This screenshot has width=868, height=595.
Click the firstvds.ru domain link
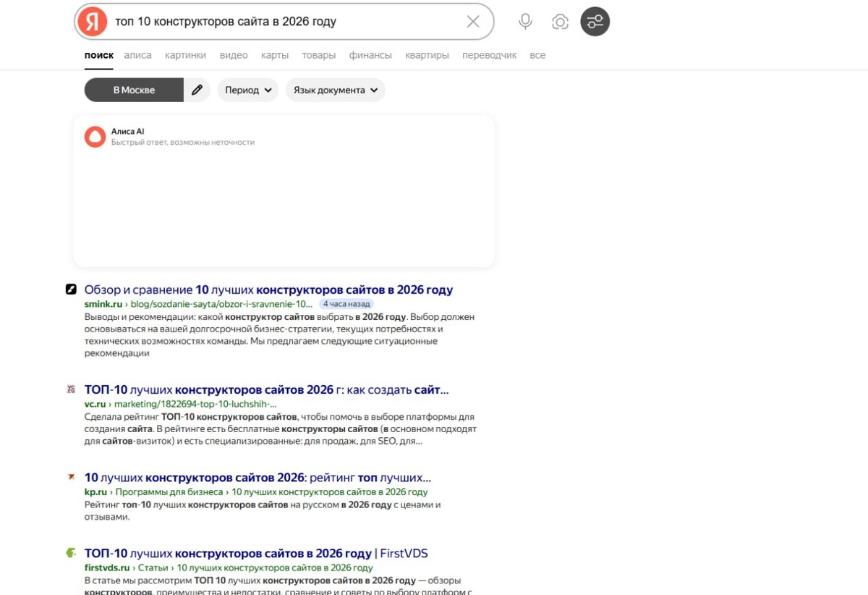107,567
